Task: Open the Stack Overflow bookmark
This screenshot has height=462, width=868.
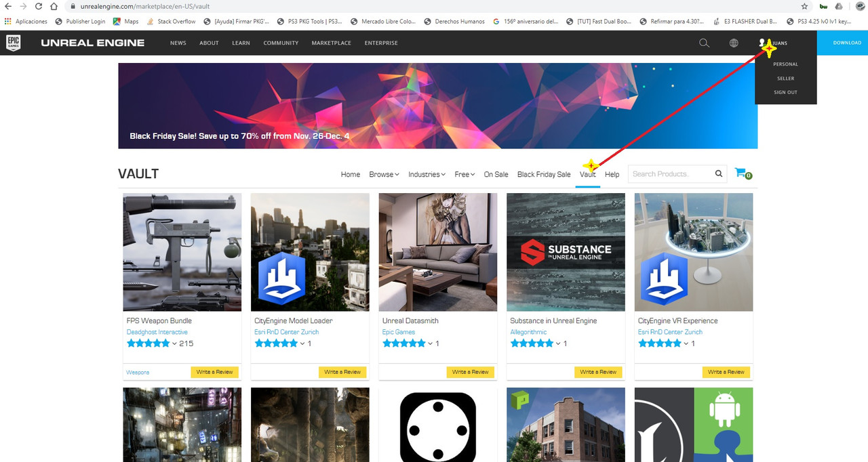Action: (x=171, y=22)
